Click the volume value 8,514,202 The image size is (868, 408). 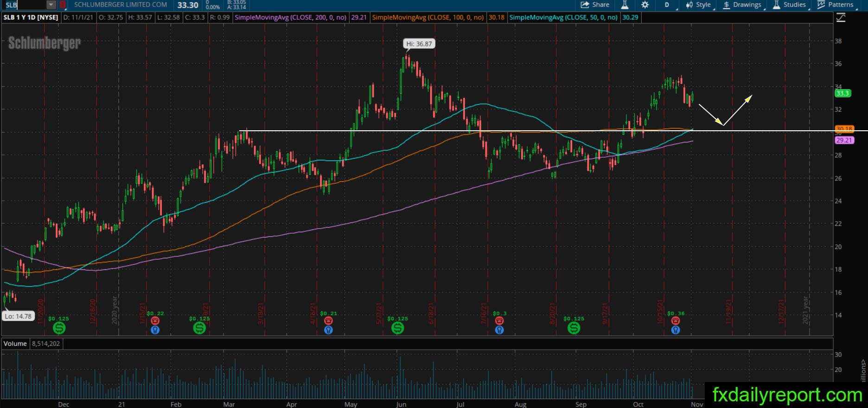[46, 344]
